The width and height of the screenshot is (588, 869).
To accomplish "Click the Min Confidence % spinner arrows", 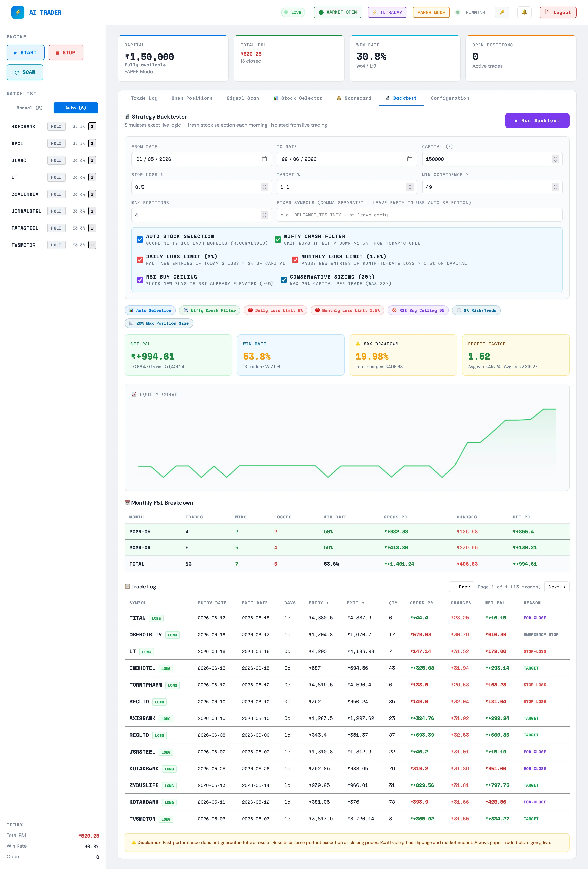I will (x=555, y=187).
